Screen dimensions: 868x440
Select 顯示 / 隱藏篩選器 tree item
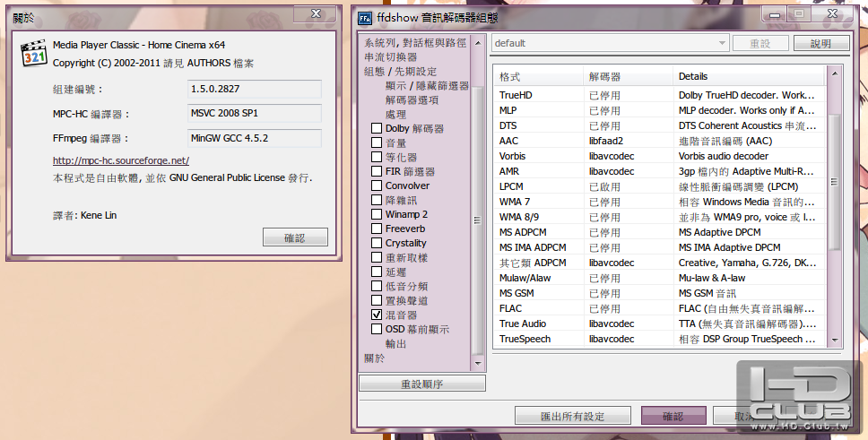point(427,86)
